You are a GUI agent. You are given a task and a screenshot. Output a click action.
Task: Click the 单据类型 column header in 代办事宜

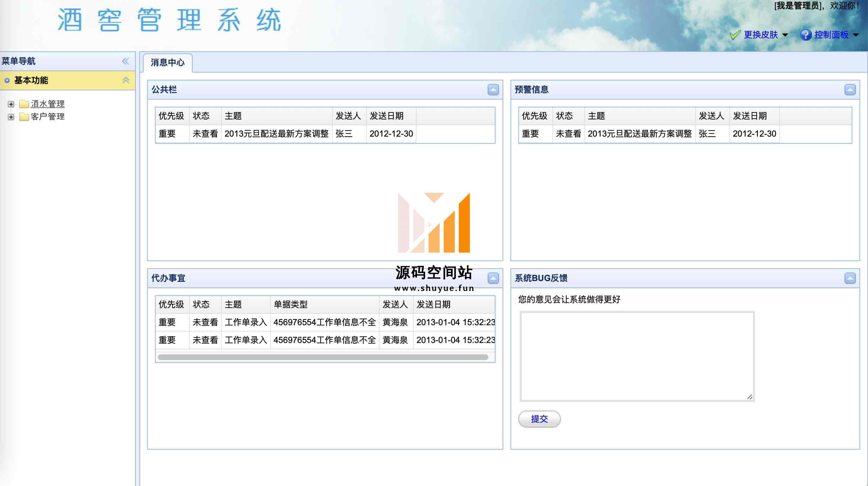pyautogui.click(x=325, y=305)
